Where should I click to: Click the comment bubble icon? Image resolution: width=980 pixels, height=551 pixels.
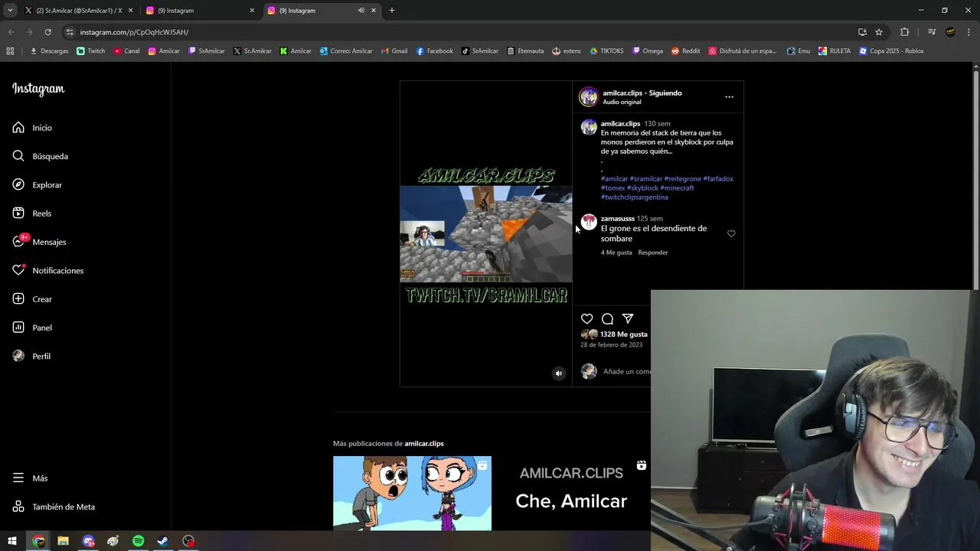coord(607,318)
